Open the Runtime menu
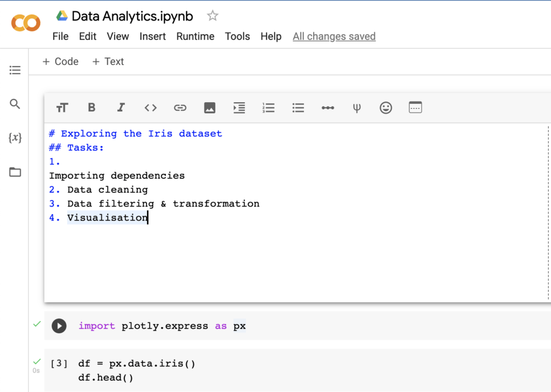Viewport: 551px width, 392px height. 195,37
